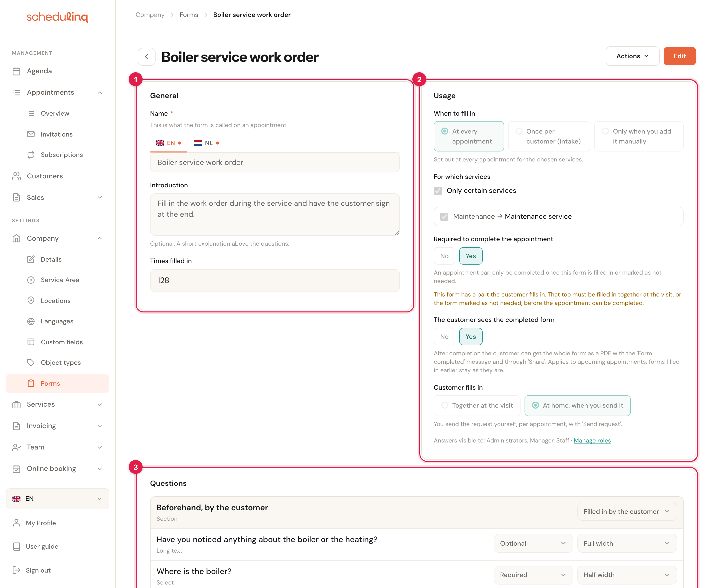This screenshot has width=718, height=588.
Task: Set customer sees completed form to Yes
Action: coord(471,337)
